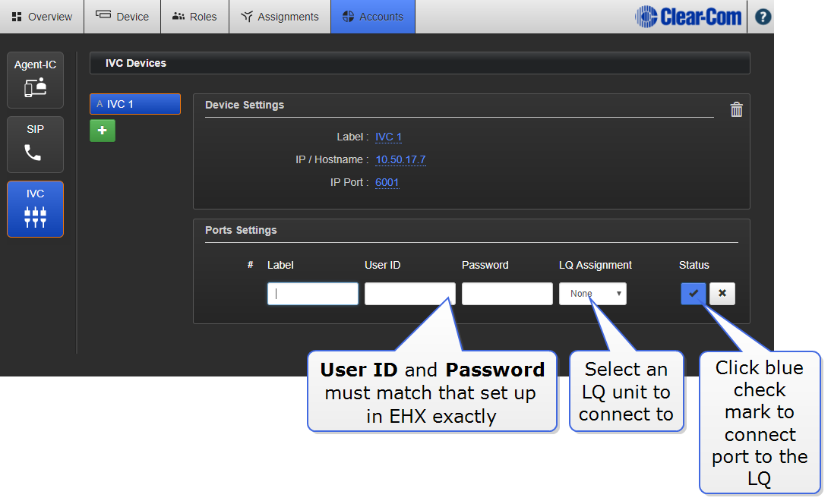Image resolution: width=831 pixels, height=504 pixels.
Task: Click the Password input field
Action: pyautogui.click(x=507, y=294)
